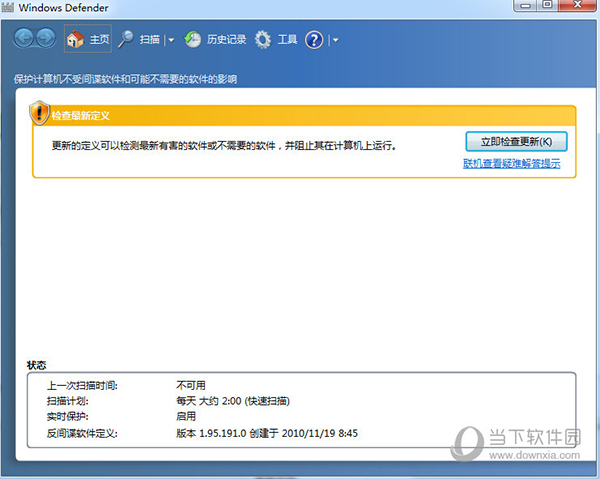600x479 pixels.
Task: Open the 联机查看疑难解答提示 link
Action: point(512,164)
